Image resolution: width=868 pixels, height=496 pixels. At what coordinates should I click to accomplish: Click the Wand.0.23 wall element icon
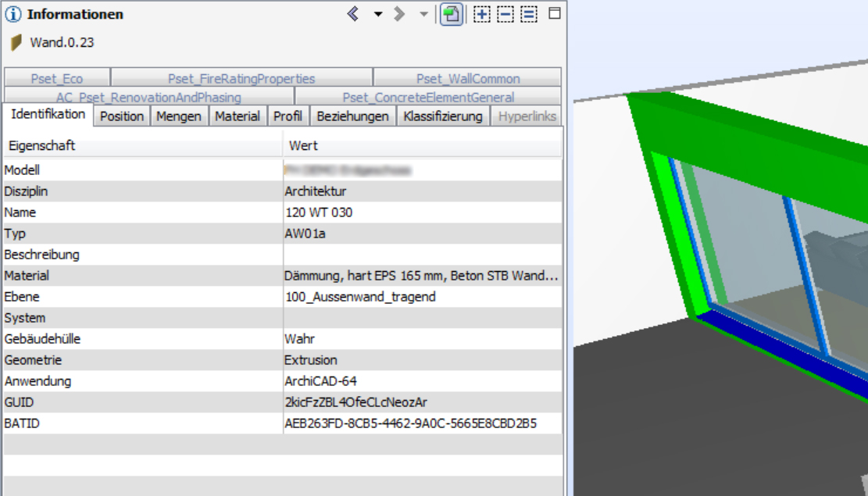point(16,43)
